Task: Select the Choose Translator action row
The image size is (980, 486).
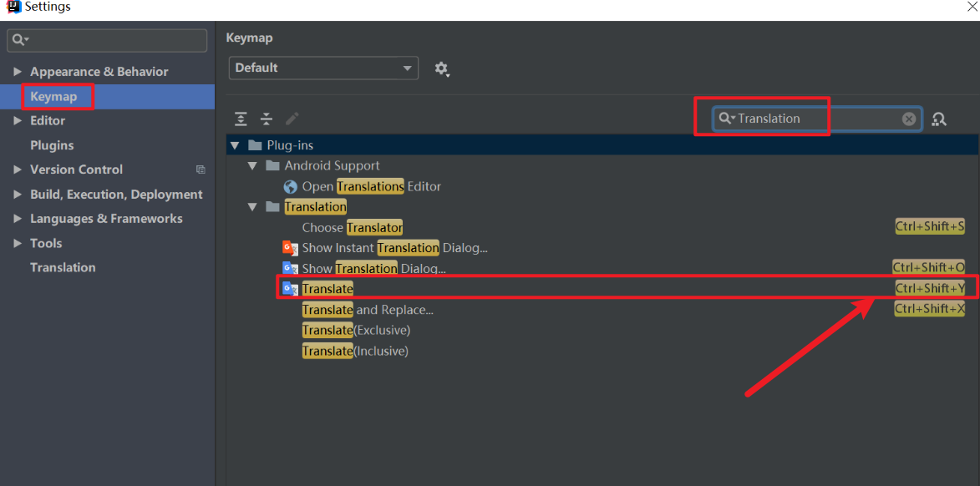Action: click(x=351, y=227)
